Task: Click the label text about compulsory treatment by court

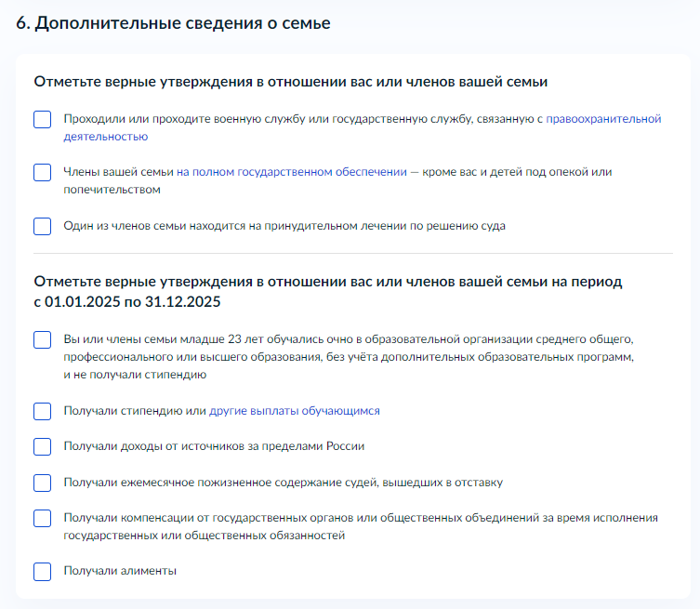Action: click(x=284, y=226)
